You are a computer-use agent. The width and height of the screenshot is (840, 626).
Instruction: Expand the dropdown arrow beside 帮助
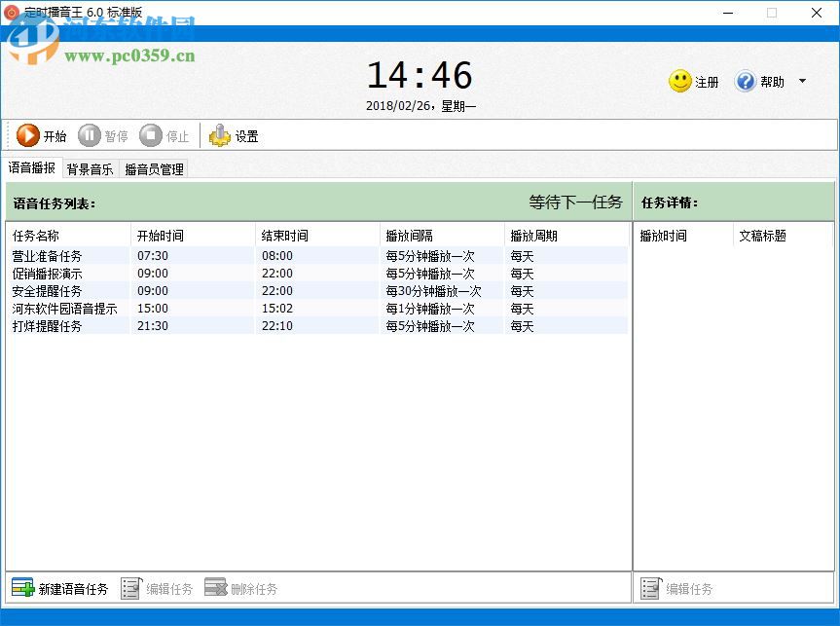tap(802, 82)
